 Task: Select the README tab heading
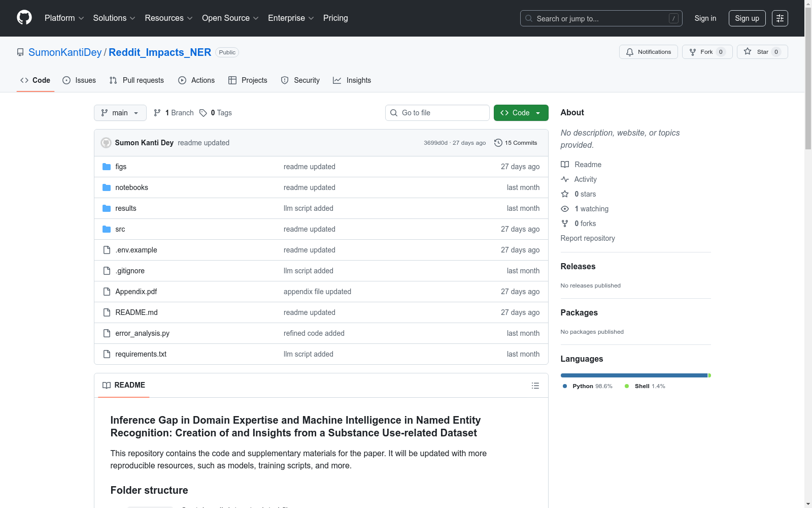(124, 386)
